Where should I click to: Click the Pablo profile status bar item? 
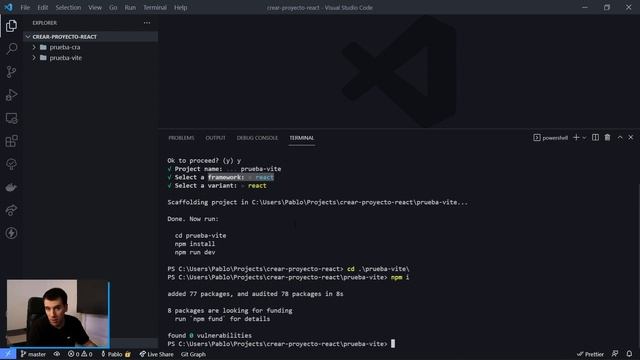(116, 354)
